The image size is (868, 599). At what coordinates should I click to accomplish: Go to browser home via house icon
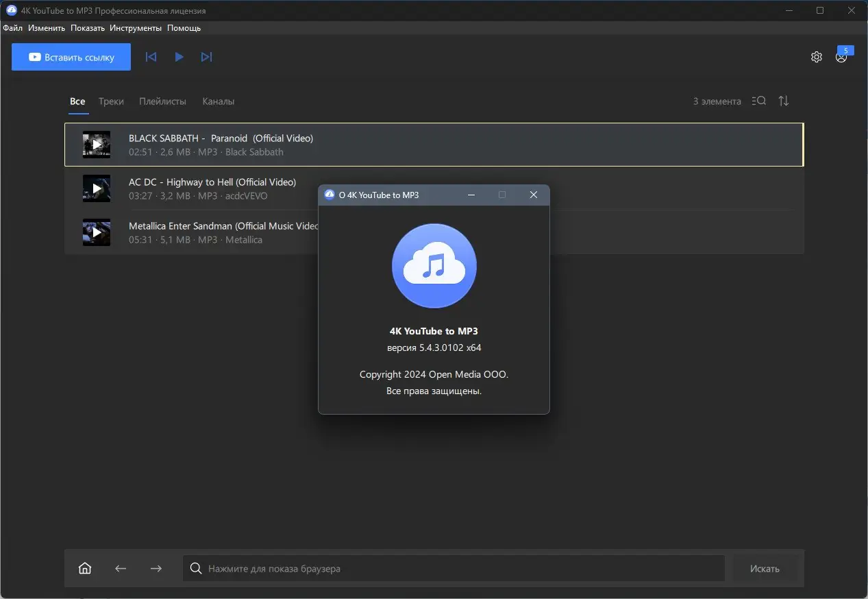click(x=85, y=568)
